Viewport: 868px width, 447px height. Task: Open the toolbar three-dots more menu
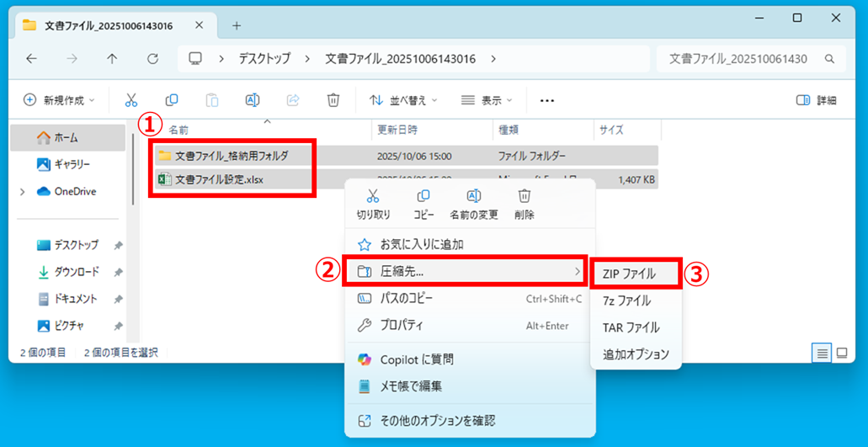point(547,101)
